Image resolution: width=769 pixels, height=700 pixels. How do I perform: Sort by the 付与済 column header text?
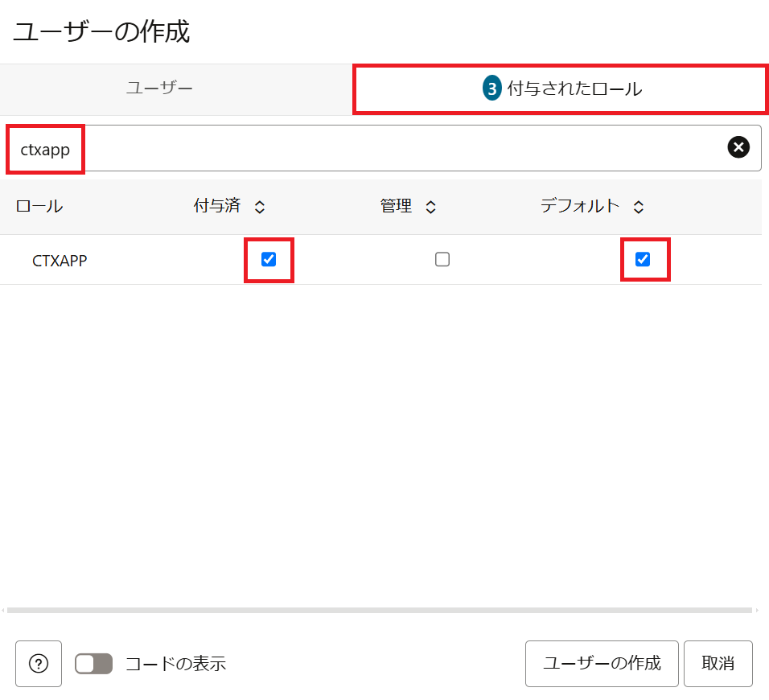[217, 206]
